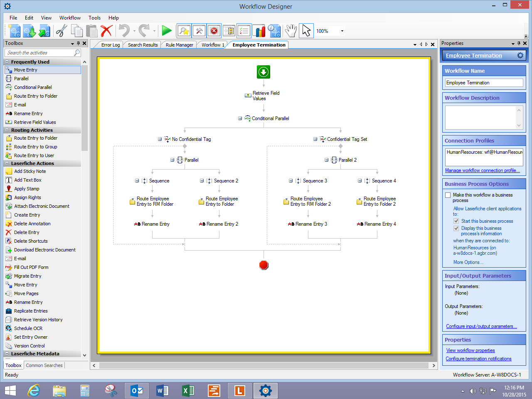The height and width of the screenshot is (399, 532).
Task: Open the Workflow menu
Action: pos(70,18)
